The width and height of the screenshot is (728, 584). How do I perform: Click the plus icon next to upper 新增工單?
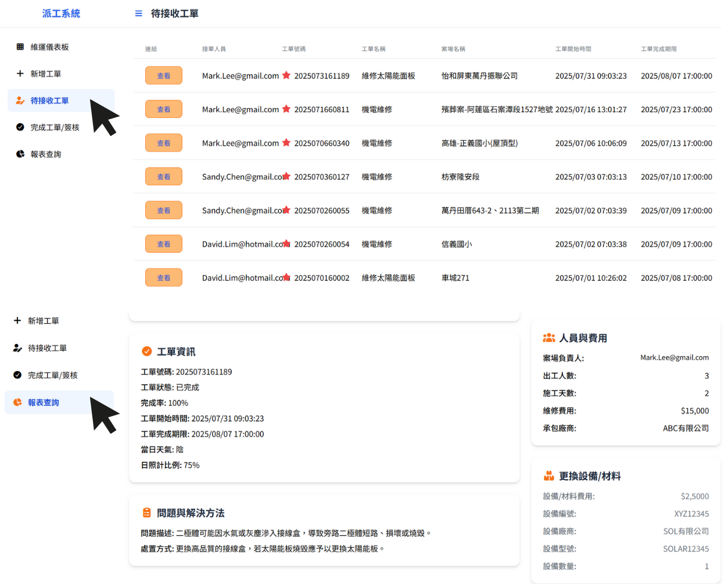20,74
